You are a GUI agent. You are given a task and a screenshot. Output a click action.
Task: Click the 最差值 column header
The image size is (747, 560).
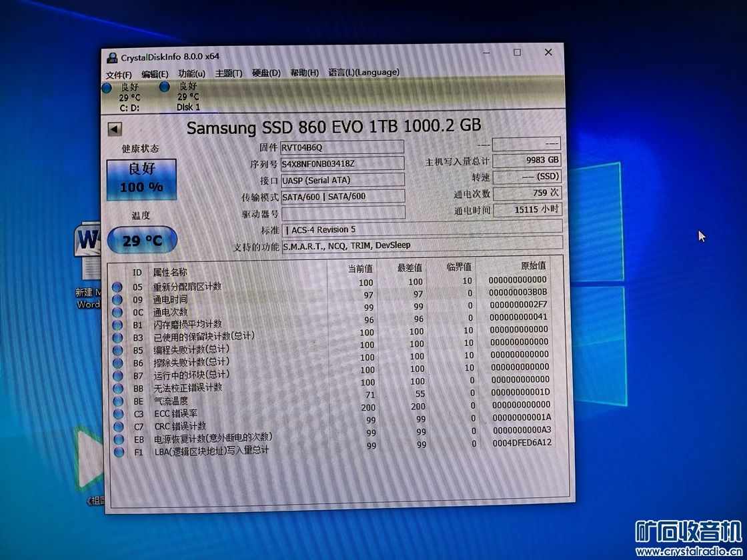(410, 268)
